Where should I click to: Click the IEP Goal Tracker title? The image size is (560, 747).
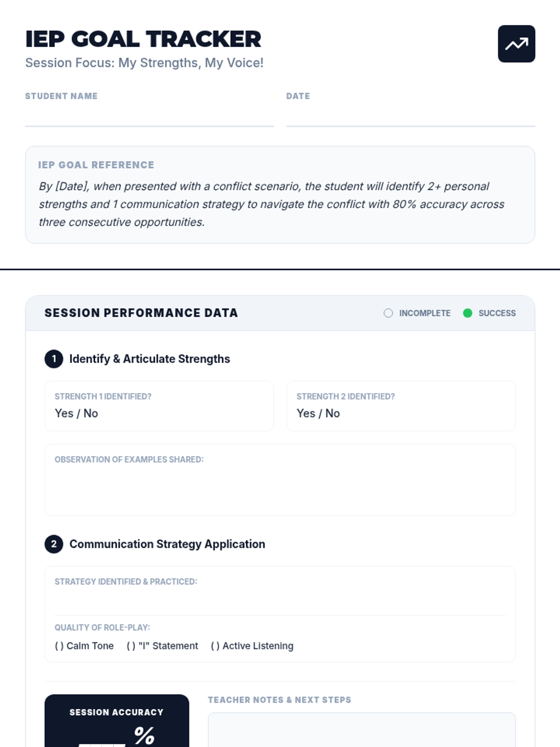(143, 39)
